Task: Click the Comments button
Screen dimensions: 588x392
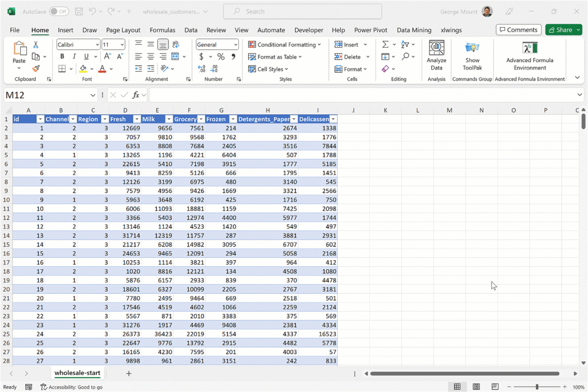Action: click(x=519, y=30)
